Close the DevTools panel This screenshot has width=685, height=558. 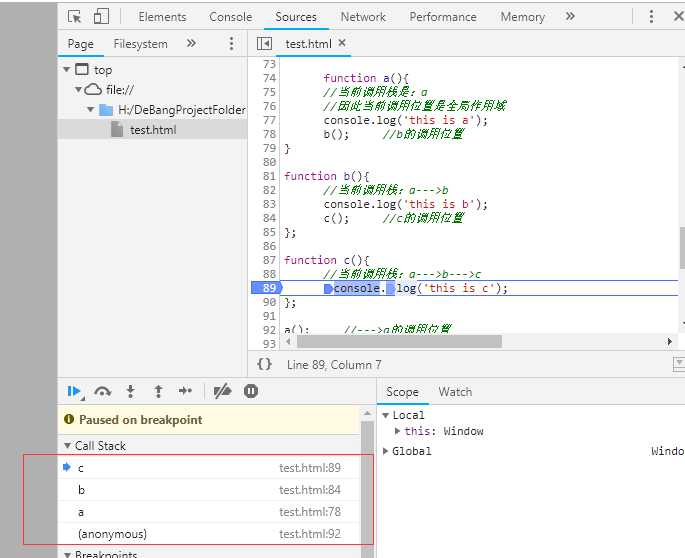click(x=678, y=17)
